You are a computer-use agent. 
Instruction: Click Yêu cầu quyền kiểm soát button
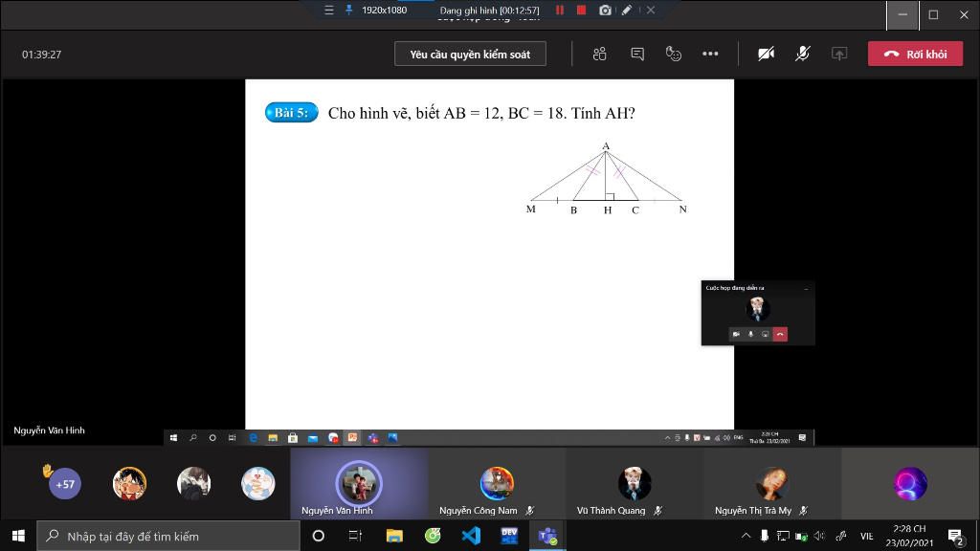[x=470, y=55]
